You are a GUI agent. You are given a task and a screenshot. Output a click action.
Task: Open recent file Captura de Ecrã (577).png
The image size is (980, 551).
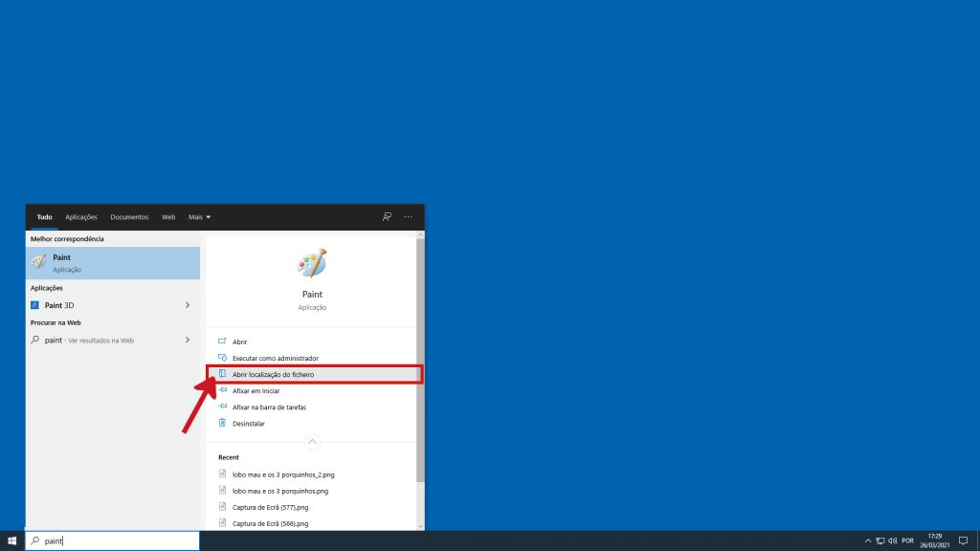click(x=270, y=507)
